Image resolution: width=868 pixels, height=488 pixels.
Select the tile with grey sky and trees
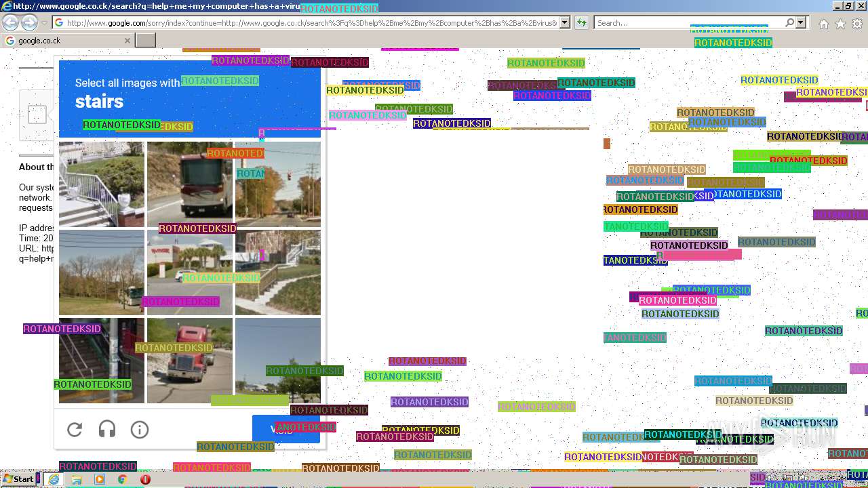pos(278,361)
